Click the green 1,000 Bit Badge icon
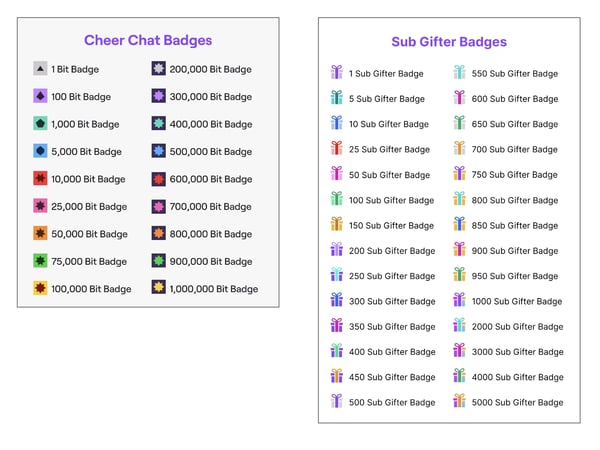The height and width of the screenshot is (450, 600). 39,124
